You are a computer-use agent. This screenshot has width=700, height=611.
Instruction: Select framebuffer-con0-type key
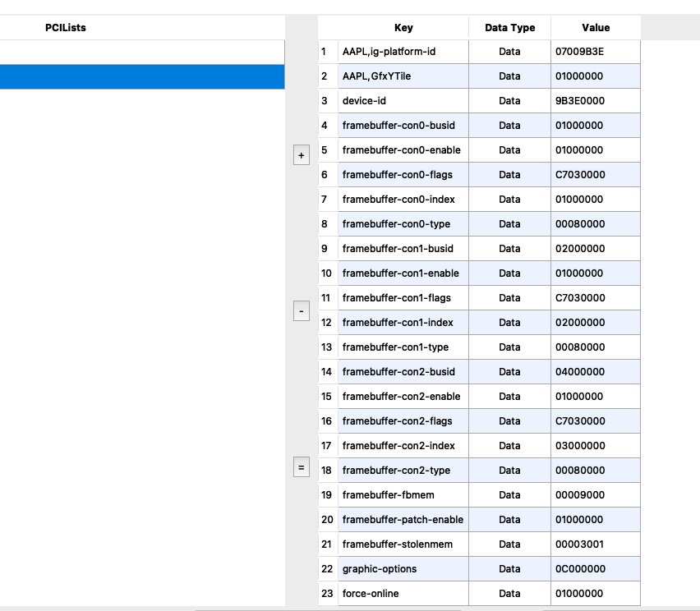pos(403,224)
